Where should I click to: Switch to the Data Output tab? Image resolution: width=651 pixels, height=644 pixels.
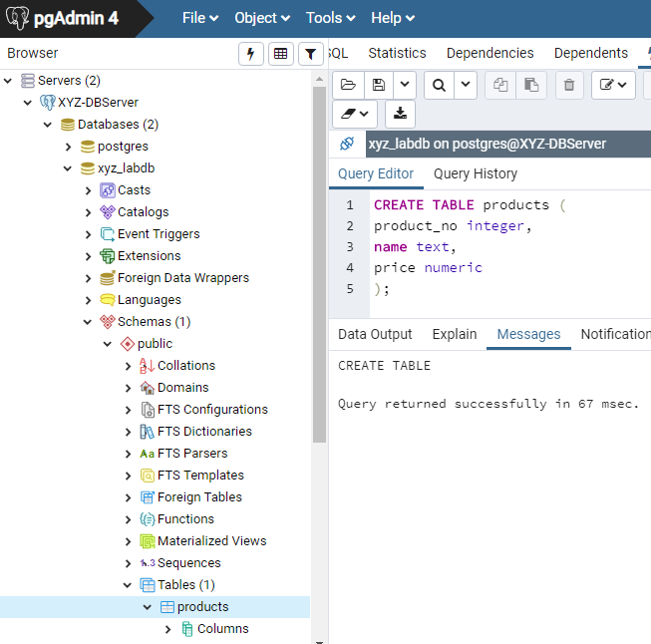coord(375,334)
